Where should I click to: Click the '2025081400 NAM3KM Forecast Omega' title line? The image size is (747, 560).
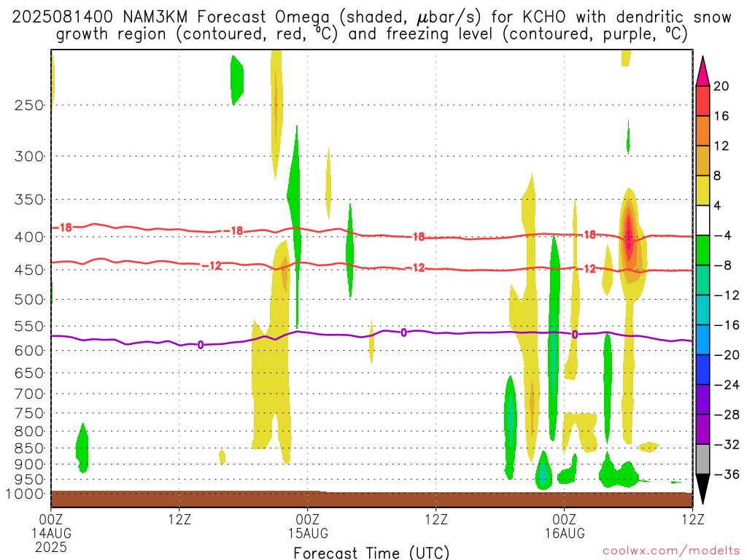pos(371,17)
